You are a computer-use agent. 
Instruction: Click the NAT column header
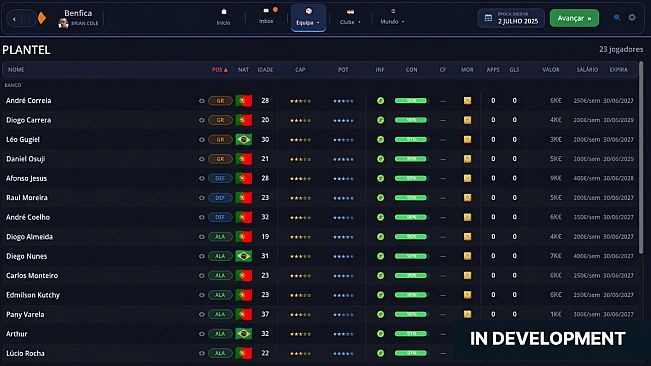[x=243, y=70]
